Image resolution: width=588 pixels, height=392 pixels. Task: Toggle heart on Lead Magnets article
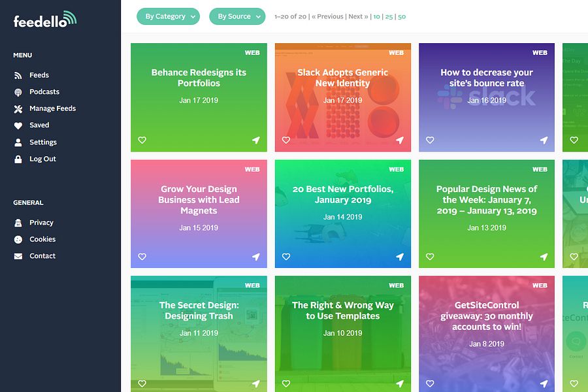[x=142, y=257]
